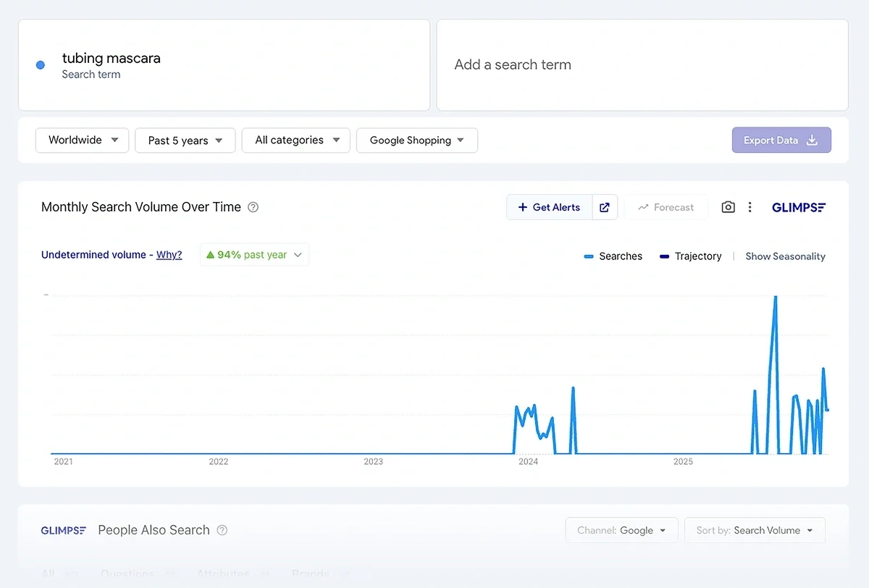Image resolution: width=869 pixels, height=588 pixels.
Task: Click the screenshot camera icon
Action: 728,207
